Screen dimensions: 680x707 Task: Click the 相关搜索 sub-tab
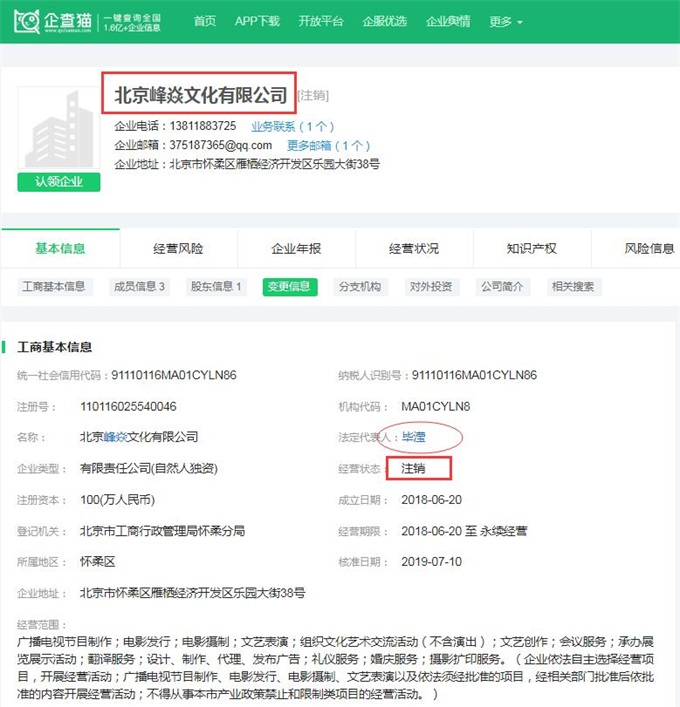[572, 286]
